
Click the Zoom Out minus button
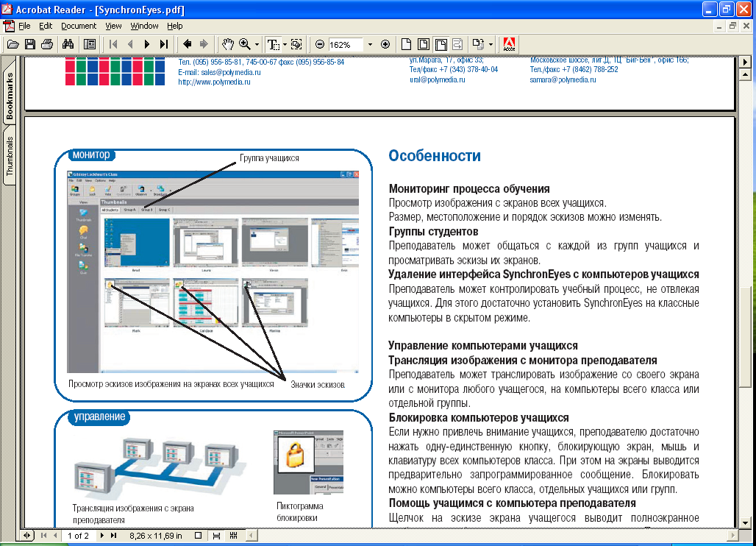(320, 44)
